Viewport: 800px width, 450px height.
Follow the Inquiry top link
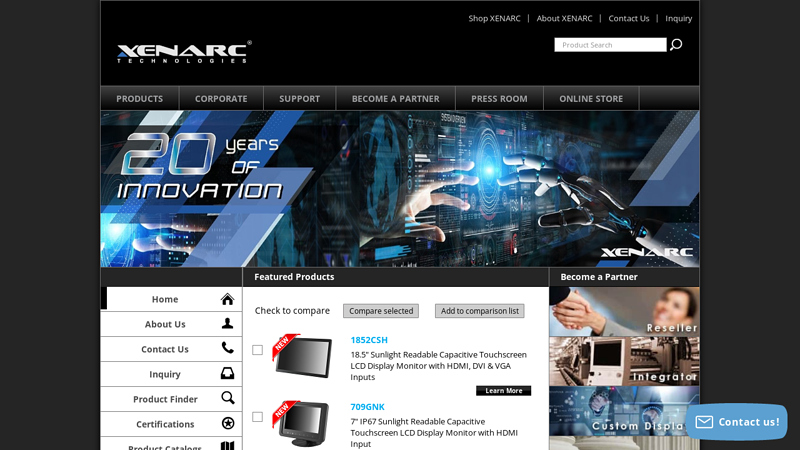pyautogui.click(x=679, y=18)
